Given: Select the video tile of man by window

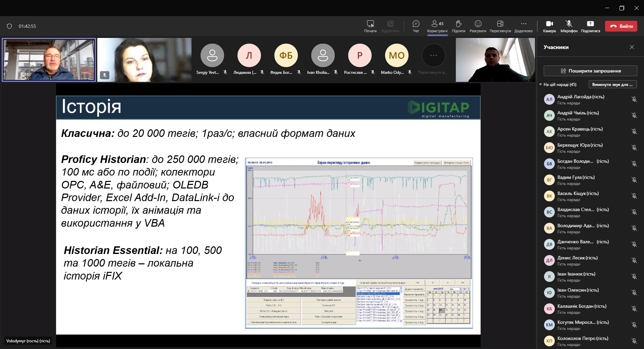Looking at the screenshot, I should pos(495,60).
